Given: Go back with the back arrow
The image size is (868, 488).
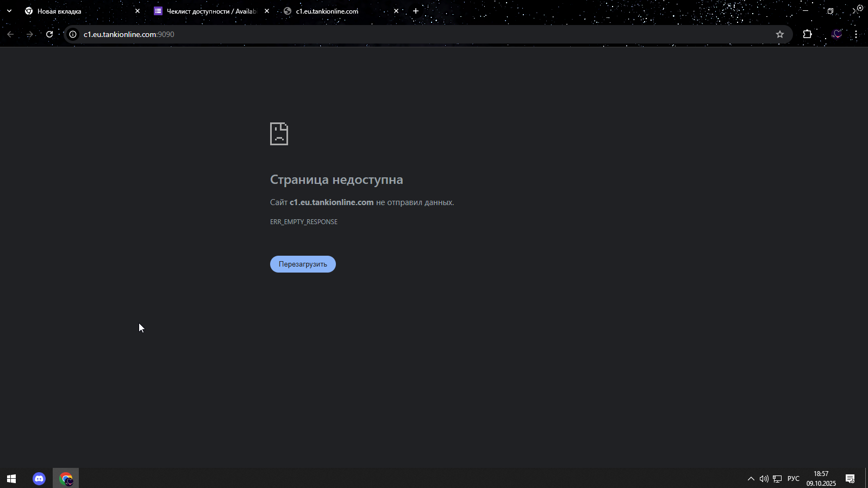Looking at the screenshot, I should pos(10,34).
